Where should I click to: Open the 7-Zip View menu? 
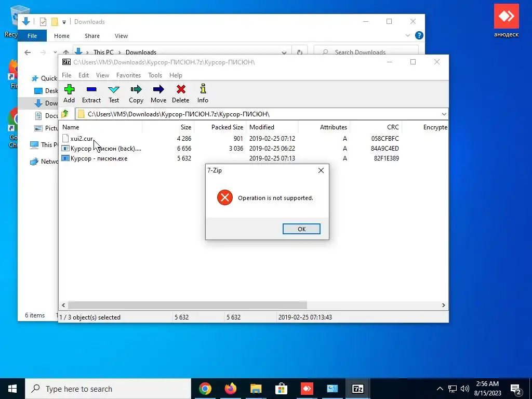coord(102,75)
